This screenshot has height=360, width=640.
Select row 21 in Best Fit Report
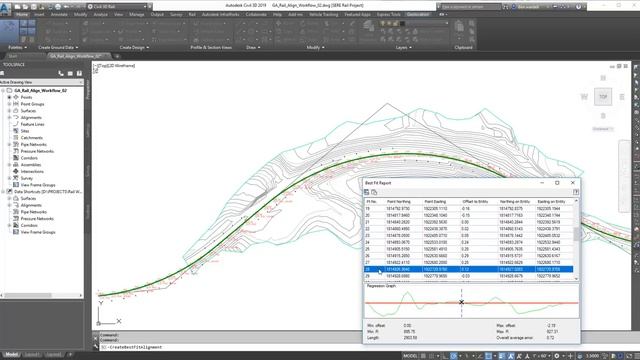(469, 222)
